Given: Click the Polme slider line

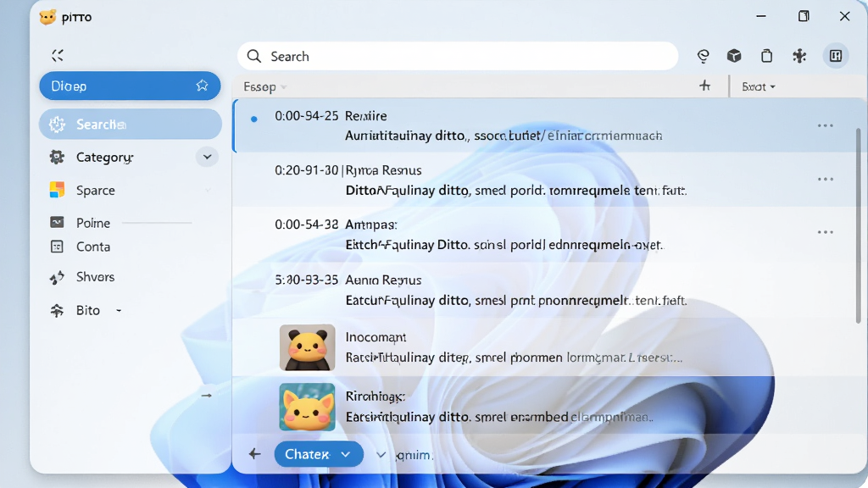Looking at the screenshot, I should (x=157, y=223).
